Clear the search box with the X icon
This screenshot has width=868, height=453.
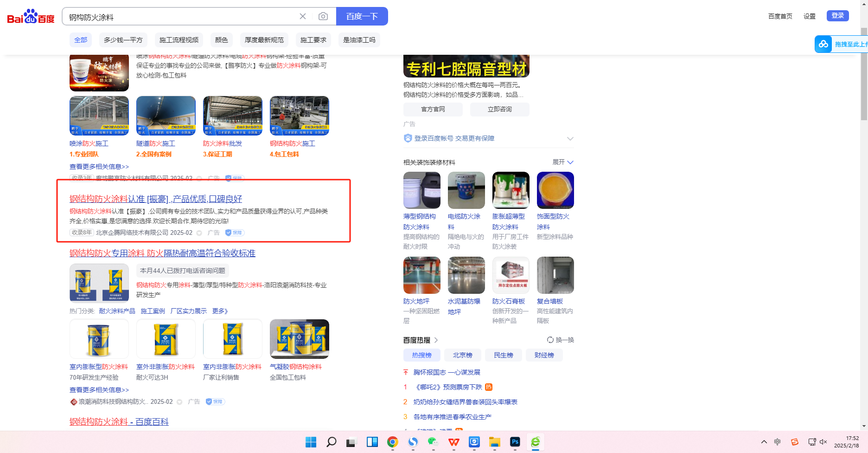point(303,17)
